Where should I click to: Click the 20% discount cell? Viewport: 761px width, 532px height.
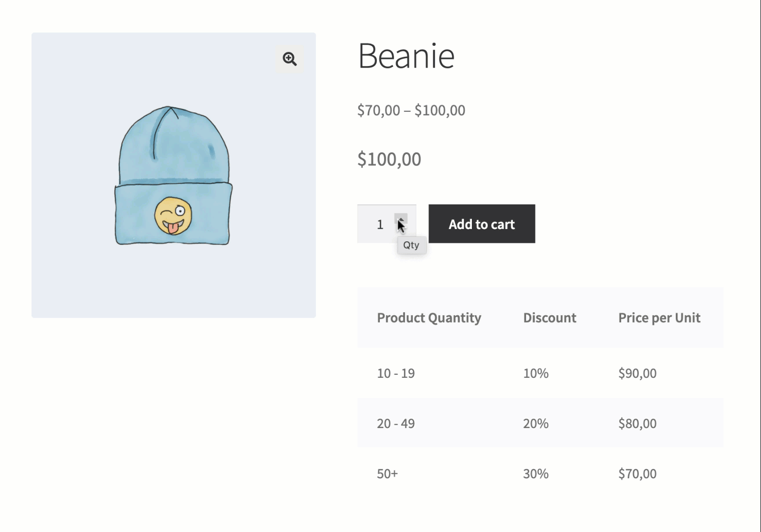click(x=535, y=424)
